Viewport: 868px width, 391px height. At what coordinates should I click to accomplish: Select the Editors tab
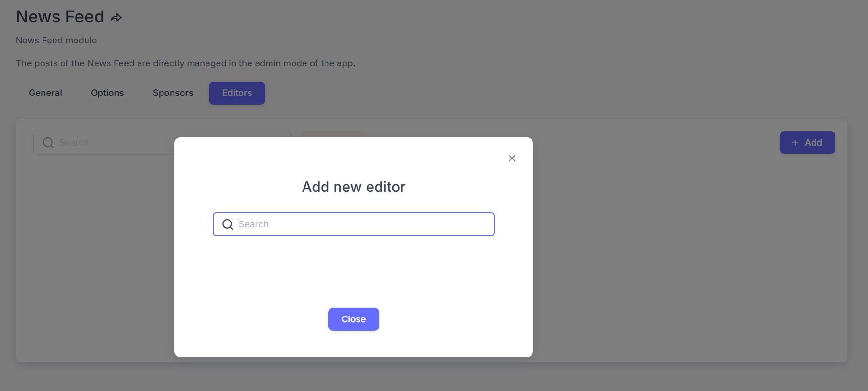(237, 93)
